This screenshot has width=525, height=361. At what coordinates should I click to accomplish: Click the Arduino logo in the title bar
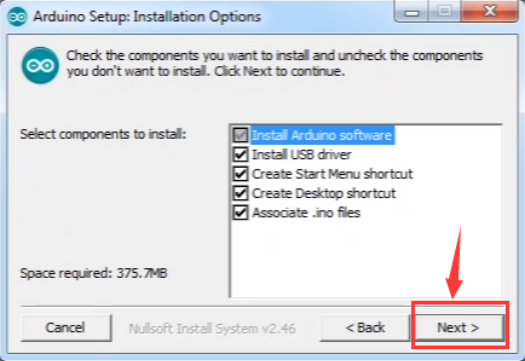(17, 17)
